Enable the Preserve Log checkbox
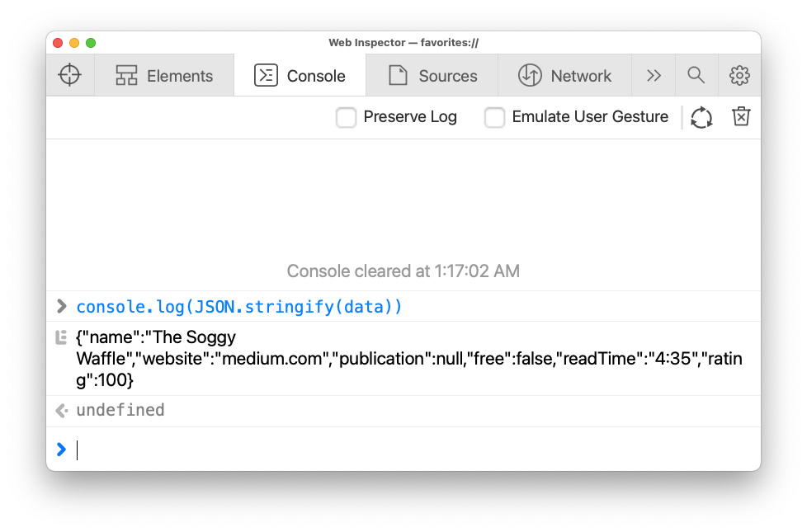Viewport: 807px width, 532px height. click(346, 117)
